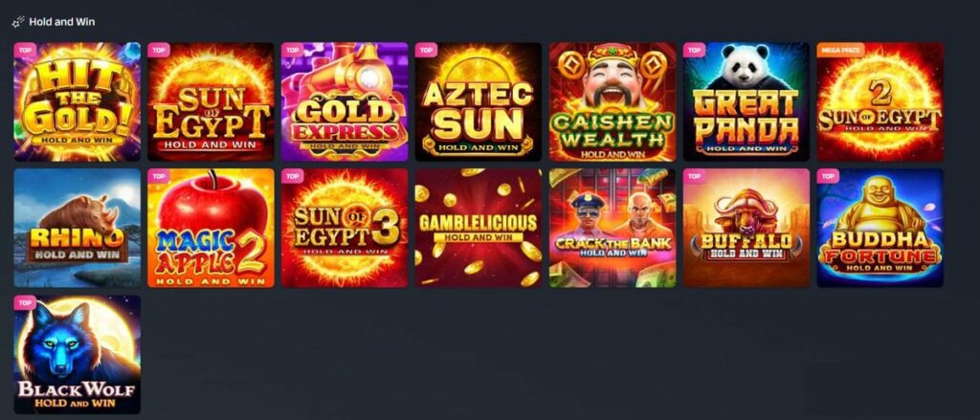Viewport: 980px width, 420px height.
Task: Select the Gold Express game tile
Action: 345,101
